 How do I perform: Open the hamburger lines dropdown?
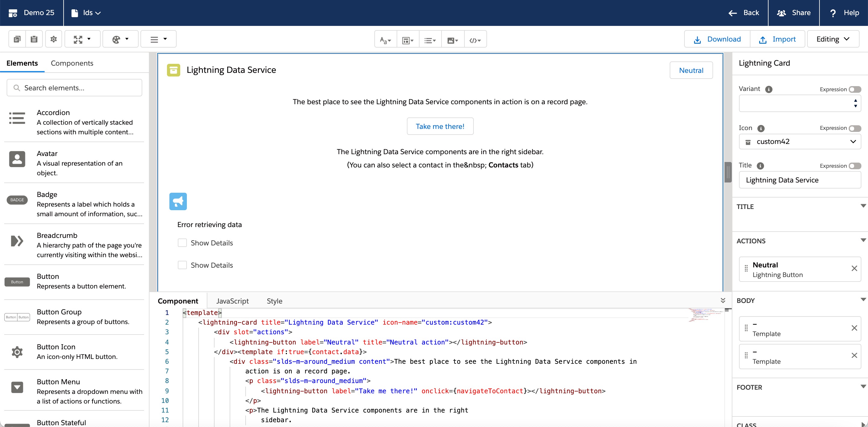[x=158, y=39]
